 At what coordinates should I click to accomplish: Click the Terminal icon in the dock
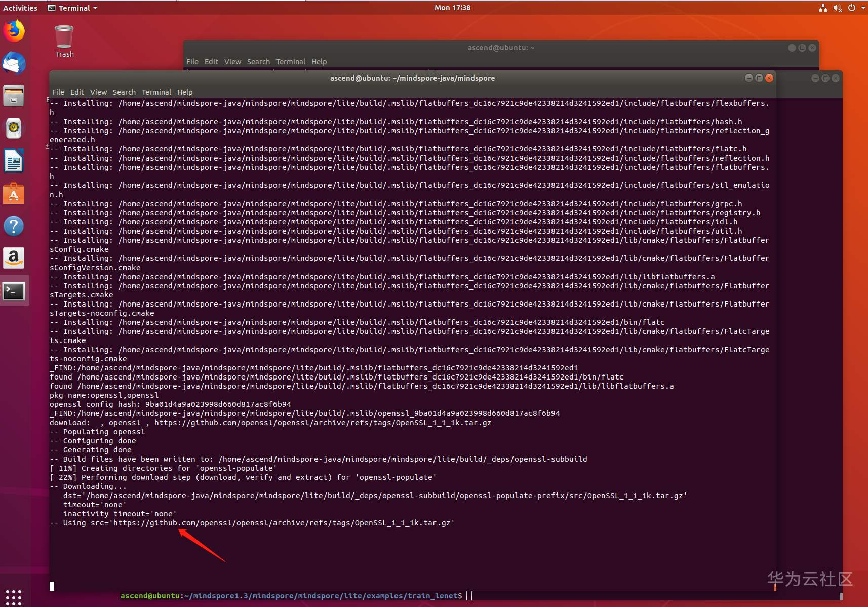[14, 291]
